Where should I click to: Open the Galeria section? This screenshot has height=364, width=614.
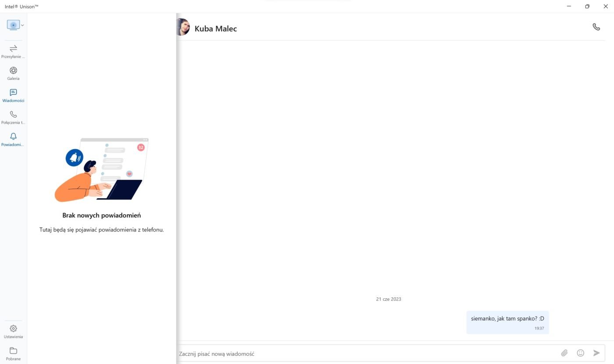pyautogui.click(x=13, y=73)
